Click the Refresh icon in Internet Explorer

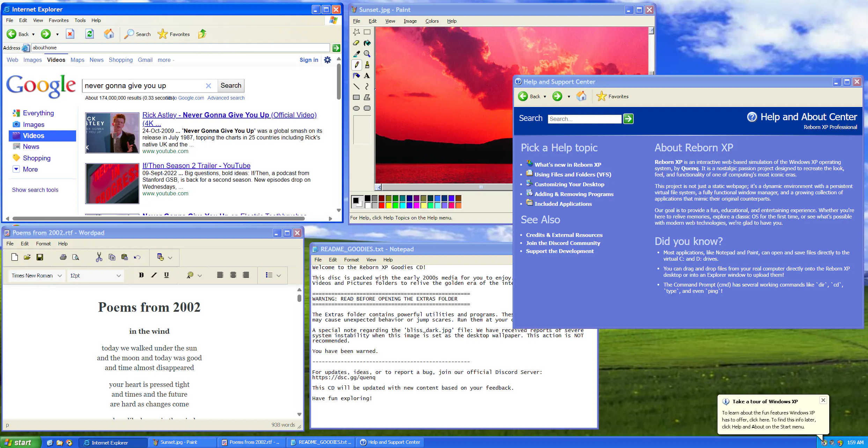click(90, 34)
